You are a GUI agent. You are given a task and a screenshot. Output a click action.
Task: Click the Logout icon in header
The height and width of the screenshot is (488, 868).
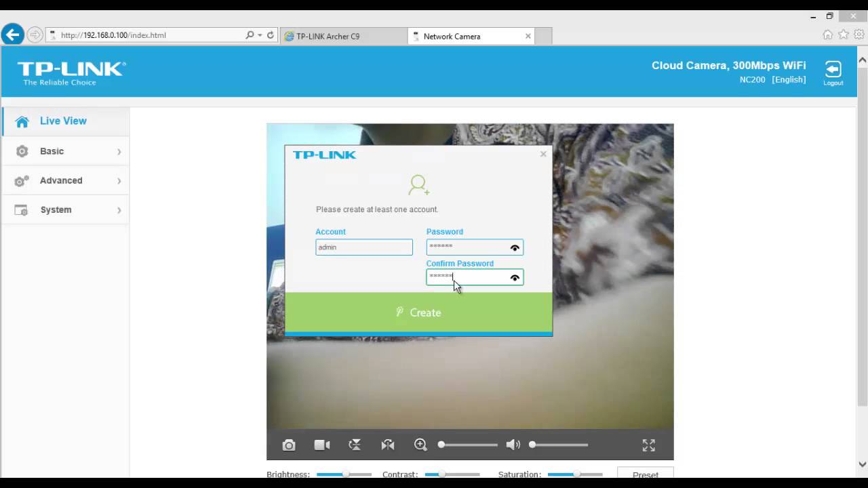click(833, 73)
